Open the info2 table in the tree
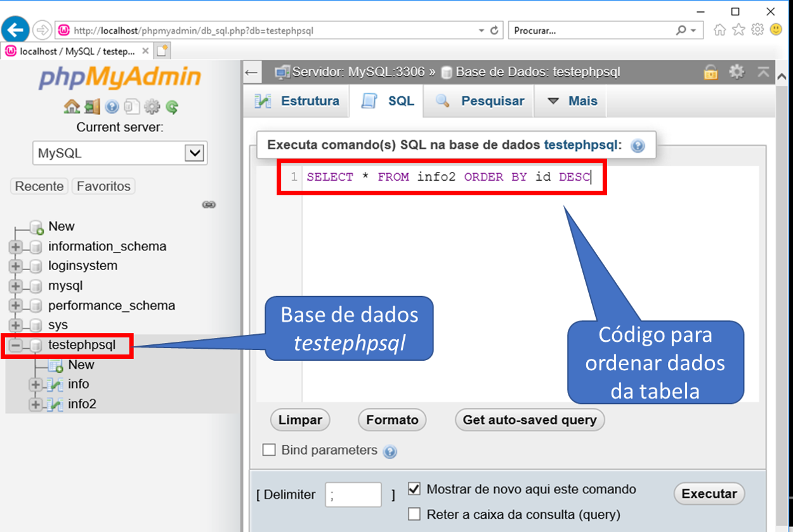Viewport: 793px width, 532px height. 82,404
